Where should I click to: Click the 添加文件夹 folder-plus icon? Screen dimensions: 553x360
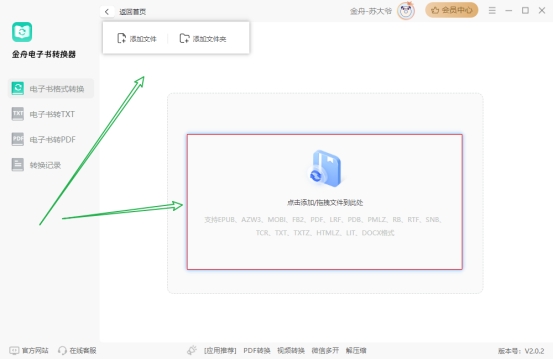184,38
